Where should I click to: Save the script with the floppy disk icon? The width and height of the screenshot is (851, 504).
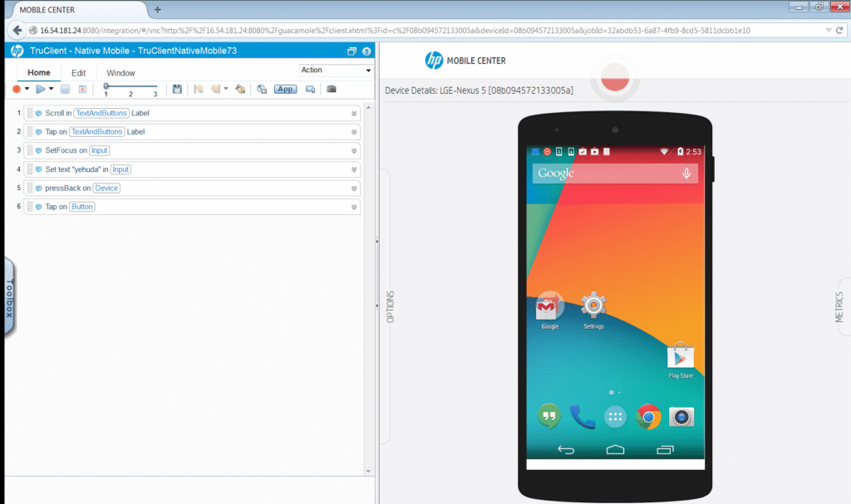pos(177,89)
